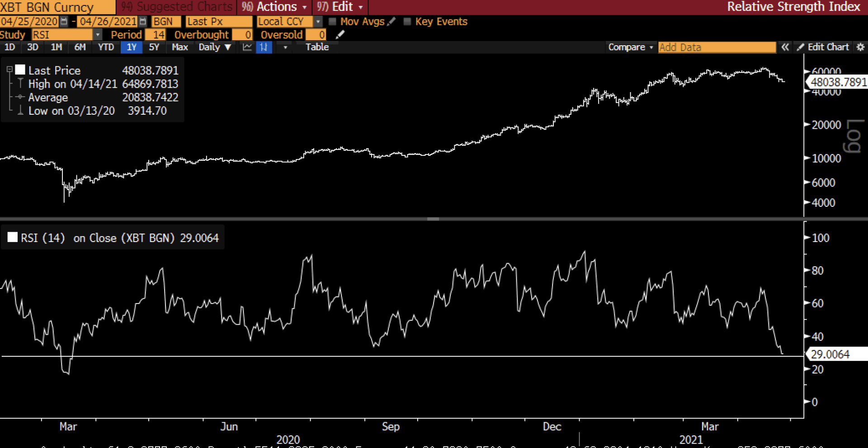Switch to line chart type icon

click(247, 47)
